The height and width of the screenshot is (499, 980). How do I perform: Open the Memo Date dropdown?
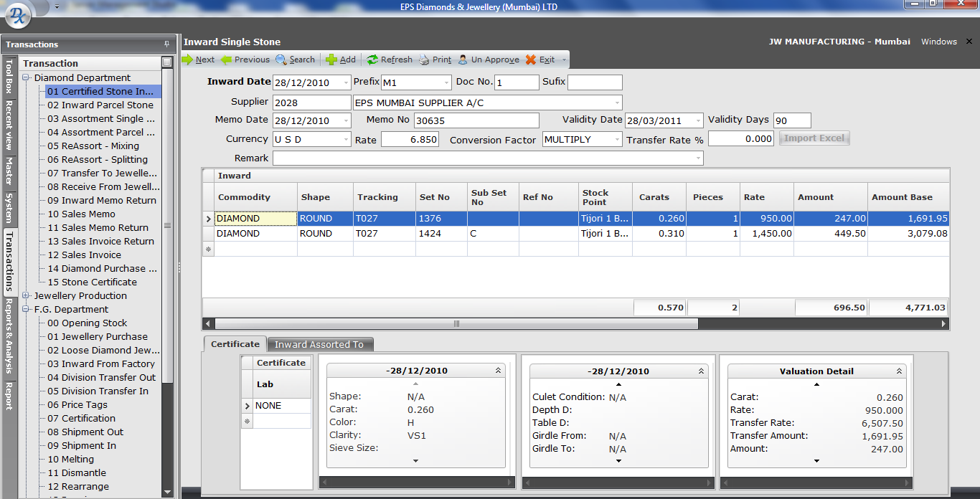347,120
